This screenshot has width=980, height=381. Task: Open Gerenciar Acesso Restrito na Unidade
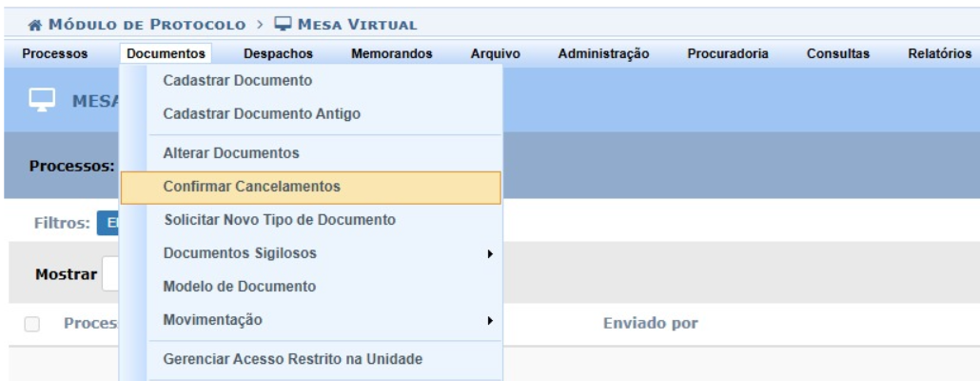[293, 359]
